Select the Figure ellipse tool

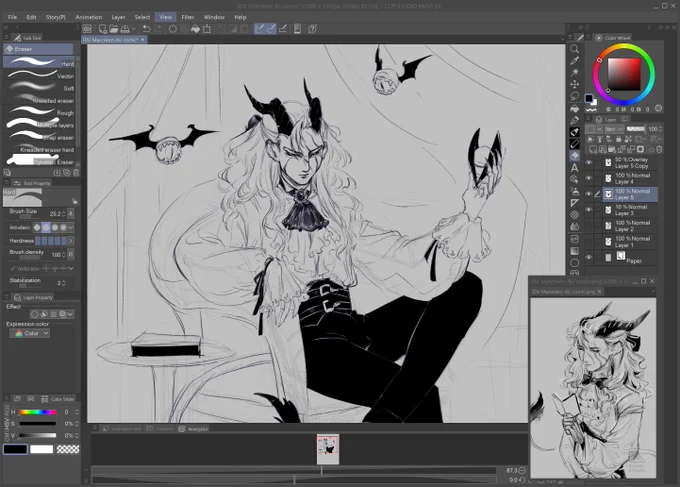(x=574, y=263)
